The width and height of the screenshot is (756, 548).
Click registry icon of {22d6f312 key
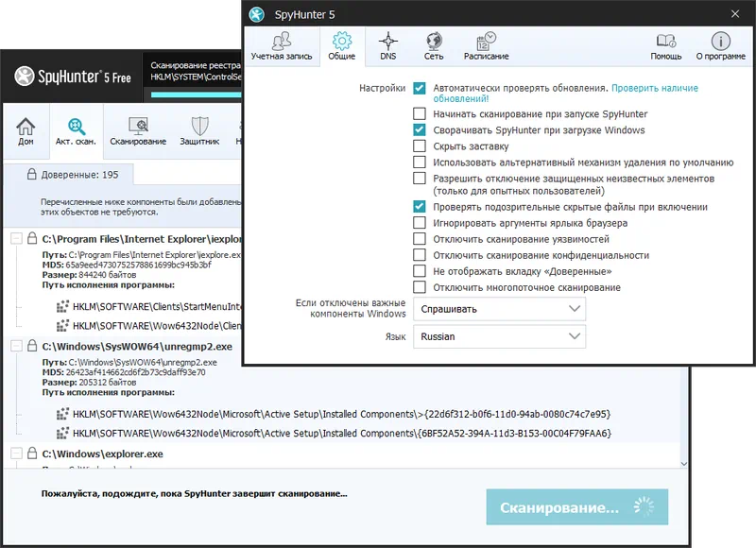coord(62,414)
